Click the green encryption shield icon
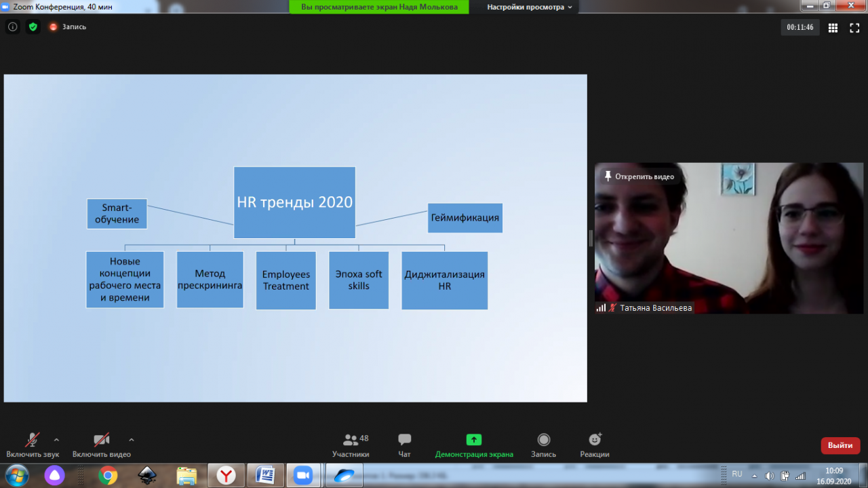The image size is (868, 488). (x=33, y=27)
